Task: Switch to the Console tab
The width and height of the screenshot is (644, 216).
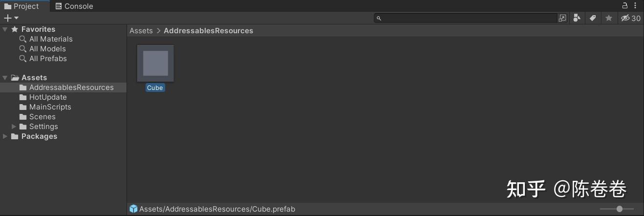Action: [x=74, y=6]
